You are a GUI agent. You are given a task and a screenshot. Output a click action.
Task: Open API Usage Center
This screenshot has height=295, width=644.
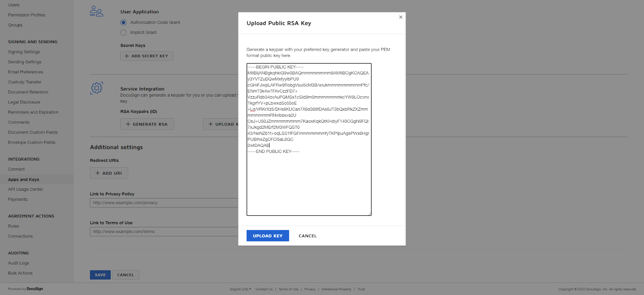[25, 189]
